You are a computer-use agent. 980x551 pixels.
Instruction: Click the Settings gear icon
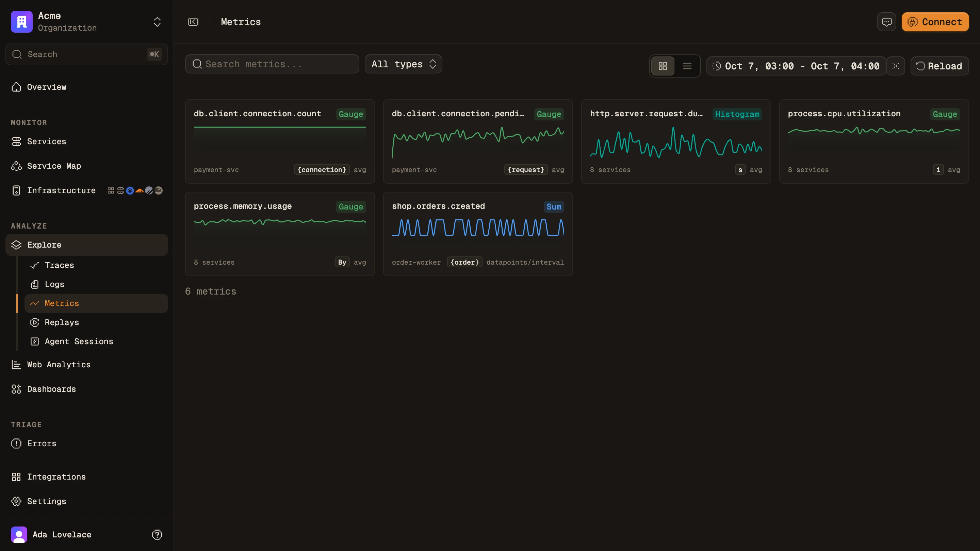(16, 501)
